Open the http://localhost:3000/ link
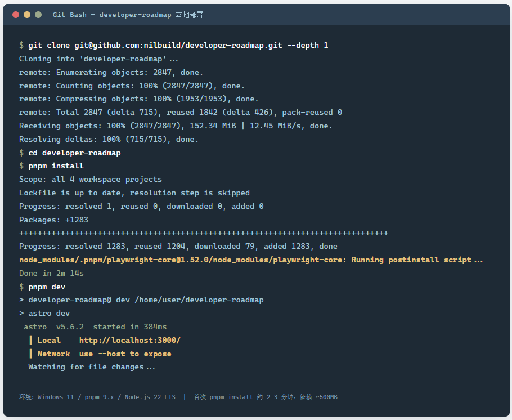The height and width of the screenshot is (420, 512). click(x=130, y=340)
